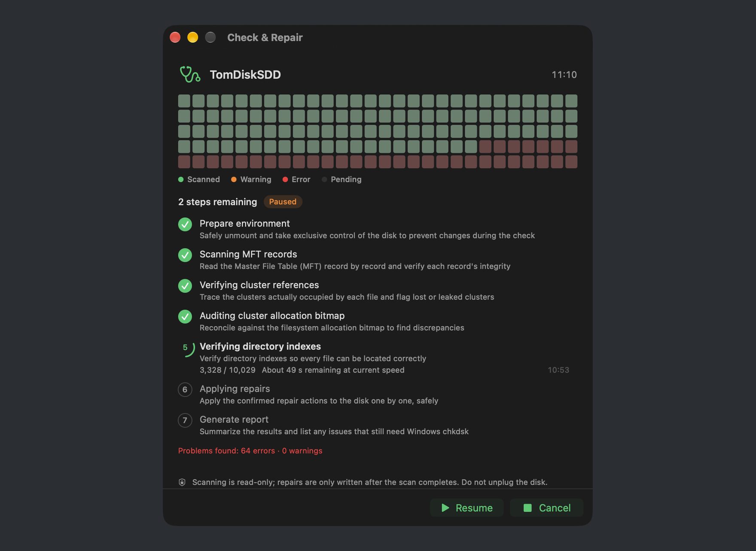This screenshot has height=551, width=756.
Task: Click the stethoscope icon beside TomDiskSDD
Action: pos(190,74)
